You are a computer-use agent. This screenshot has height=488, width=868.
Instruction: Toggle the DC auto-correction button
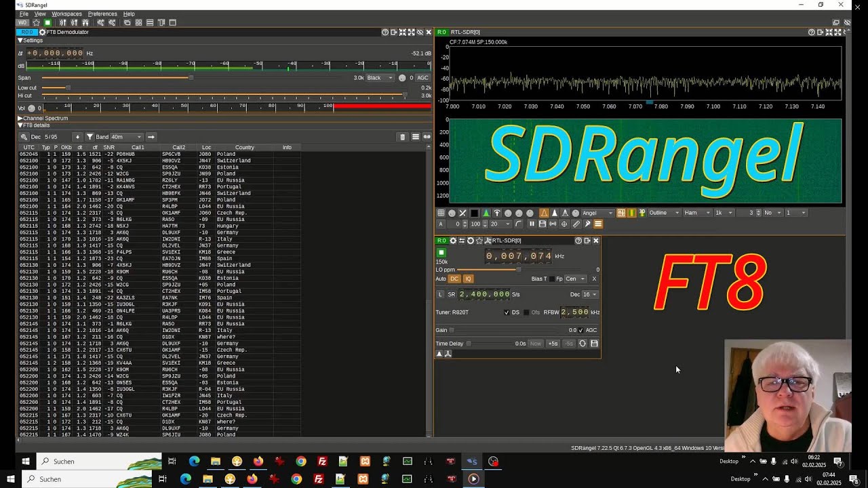pyautogui.click(x=454, y=279)
